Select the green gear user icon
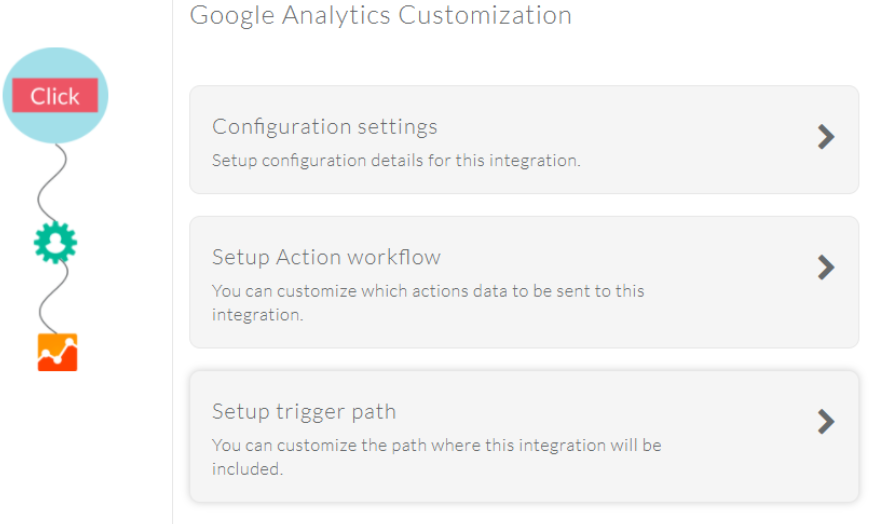The width and height of the screenshot is (870, 524). 55,243
